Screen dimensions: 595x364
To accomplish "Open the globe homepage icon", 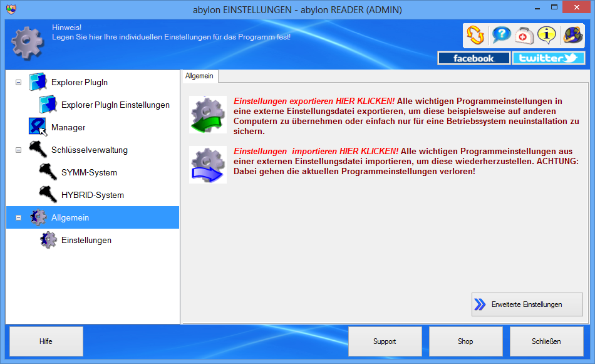I will pyautogui.click(x=572, y=35).
